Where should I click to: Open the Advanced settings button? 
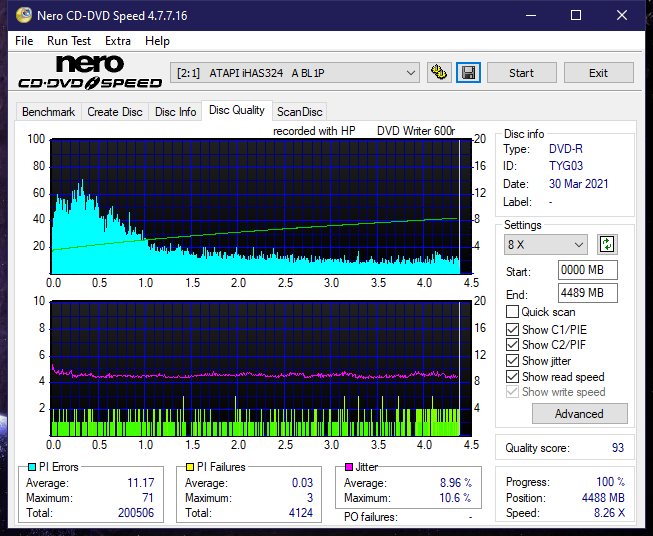[x=579, y=414]
